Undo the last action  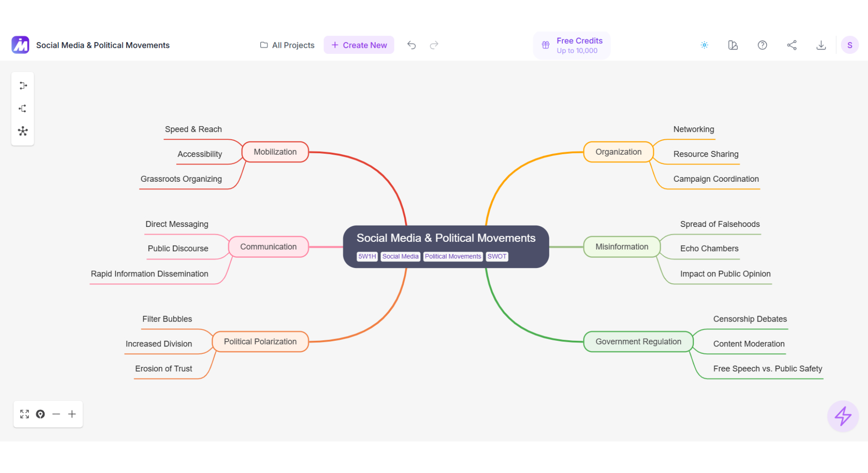click(x=411, y=45)
